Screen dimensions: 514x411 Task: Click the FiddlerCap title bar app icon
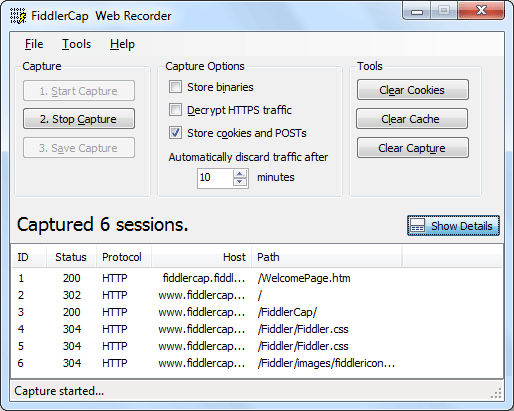click(x=18, y=16)
